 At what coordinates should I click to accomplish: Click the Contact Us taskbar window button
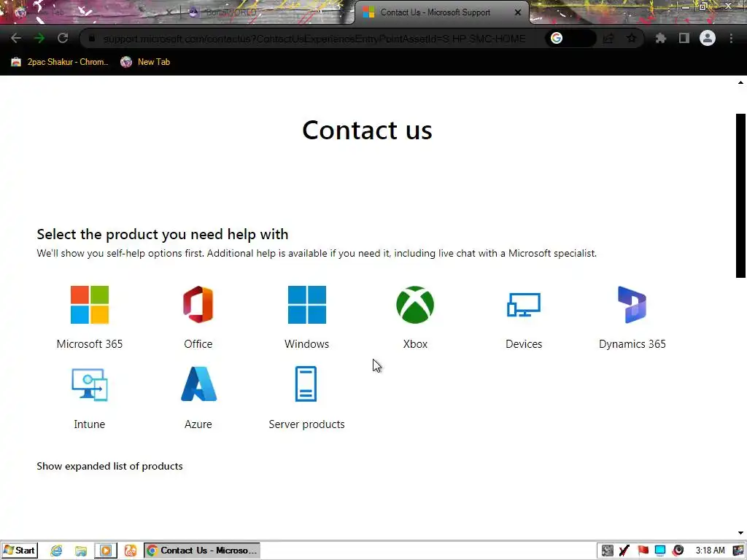(x=202, y=551)
